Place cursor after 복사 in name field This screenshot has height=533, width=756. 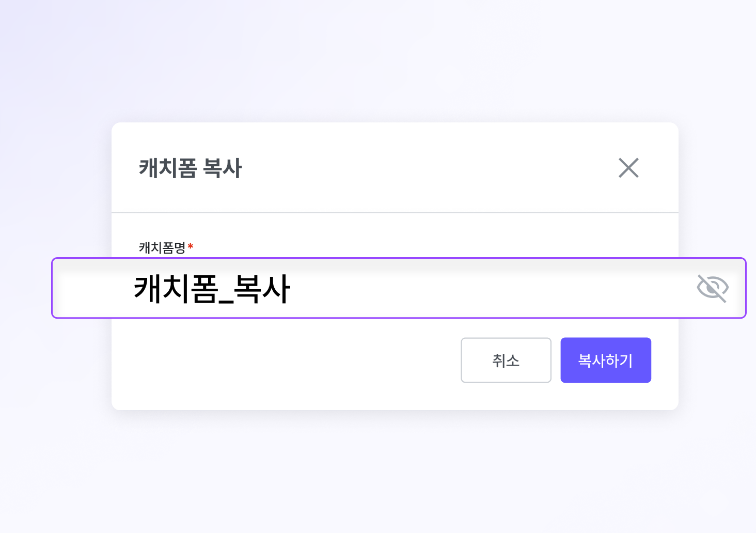coord(292,288)
